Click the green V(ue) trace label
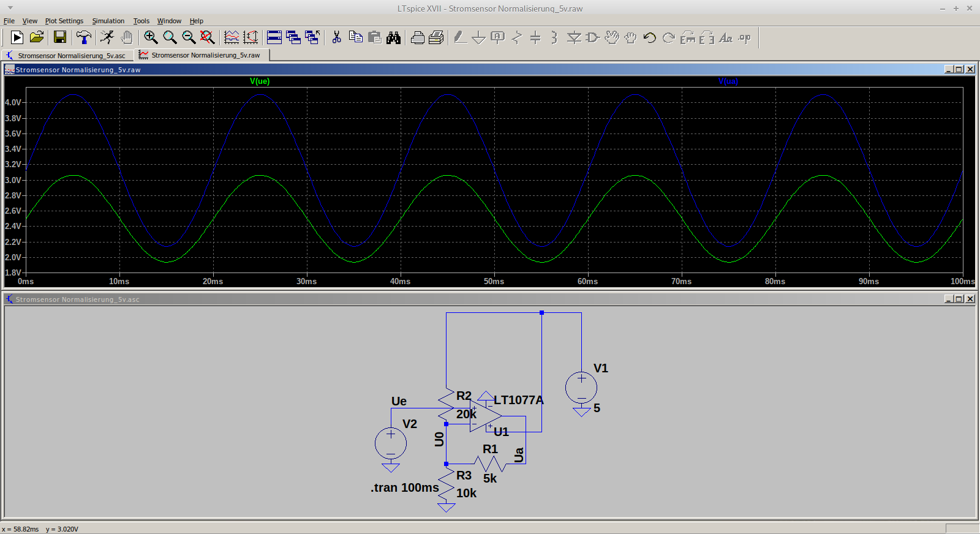980x534 pixels. [260, 81]
